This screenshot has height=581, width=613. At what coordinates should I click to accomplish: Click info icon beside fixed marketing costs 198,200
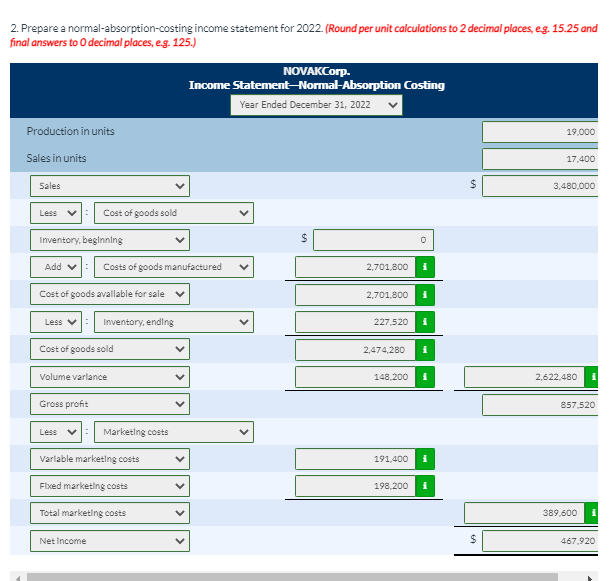click(425, 486)
